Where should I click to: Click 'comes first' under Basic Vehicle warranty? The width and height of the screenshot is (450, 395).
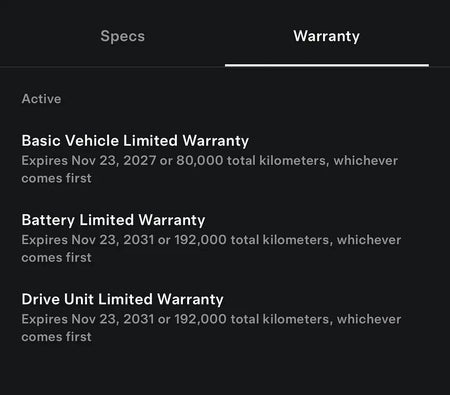[56, 178]
